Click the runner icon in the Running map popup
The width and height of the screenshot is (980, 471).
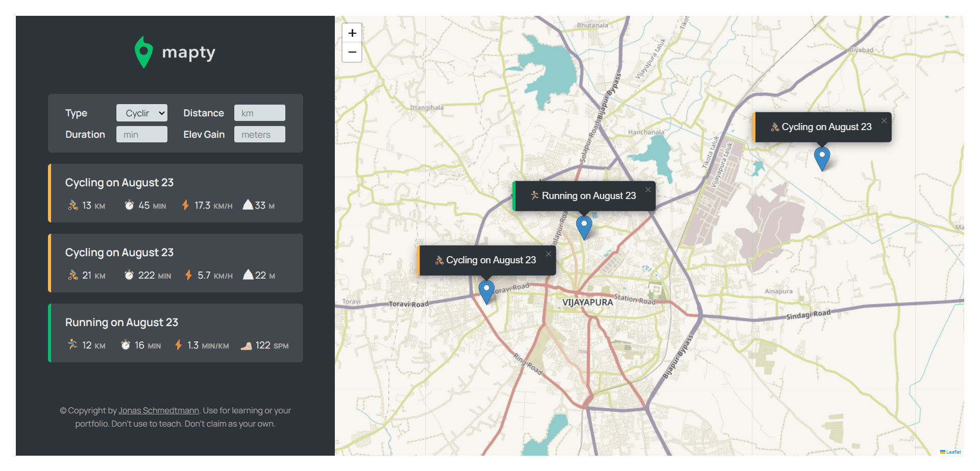(535, 195)
